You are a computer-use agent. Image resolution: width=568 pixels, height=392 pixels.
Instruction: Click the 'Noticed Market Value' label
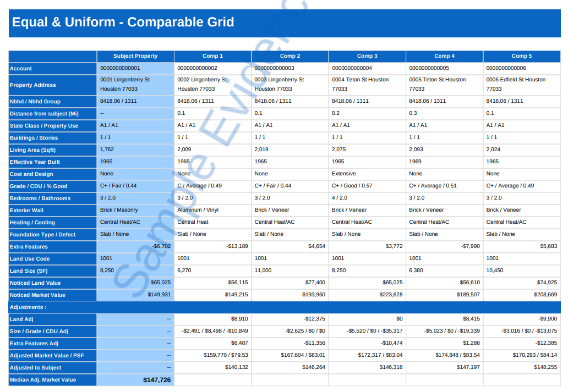(x=37, y=295)
